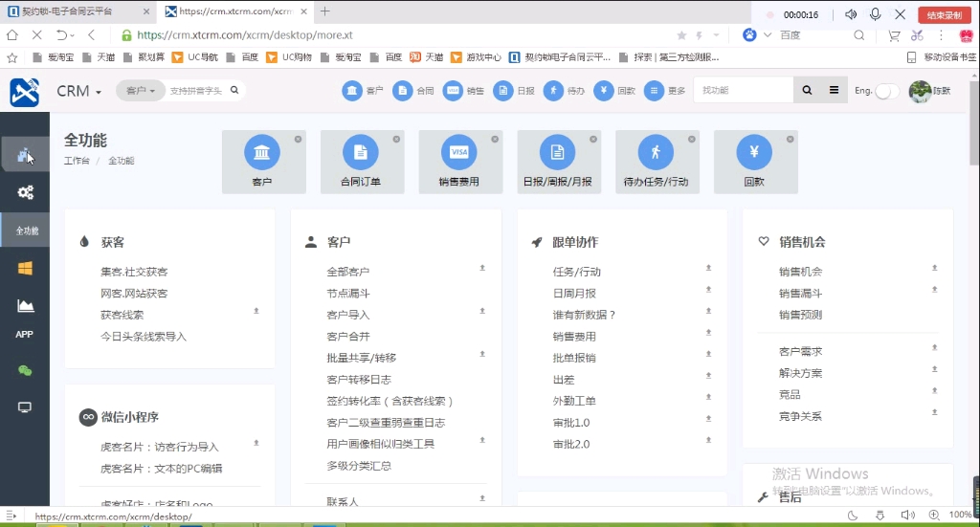Open the browser back-history dropdown arrow
This screenshot has width=980, height=527.
point(73,35)
